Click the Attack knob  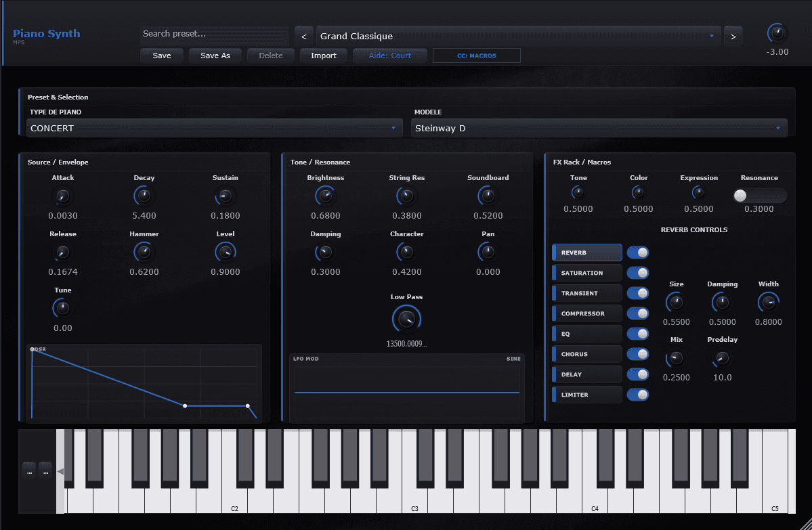click(x=63, y=196)
